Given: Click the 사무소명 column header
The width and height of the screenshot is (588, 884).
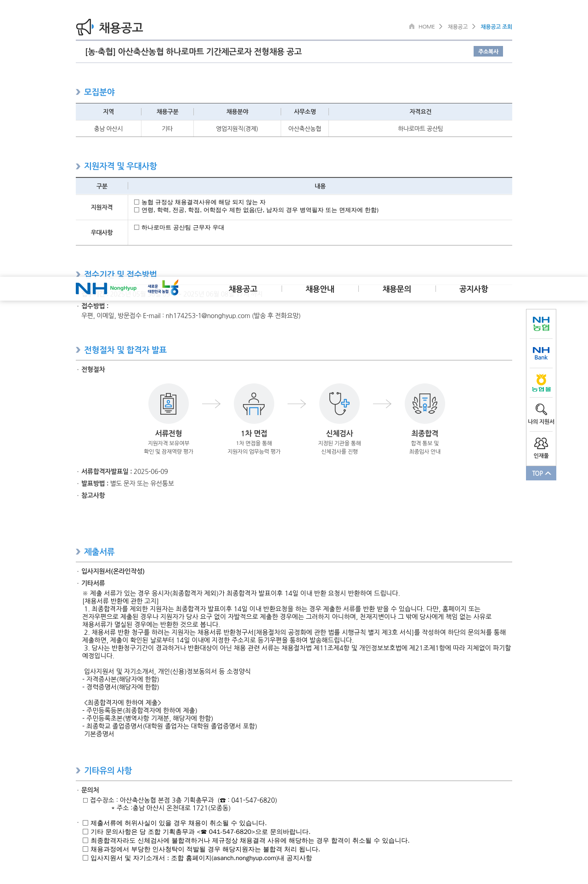Looking at the screenshot, I should click(x=305, y=112).
